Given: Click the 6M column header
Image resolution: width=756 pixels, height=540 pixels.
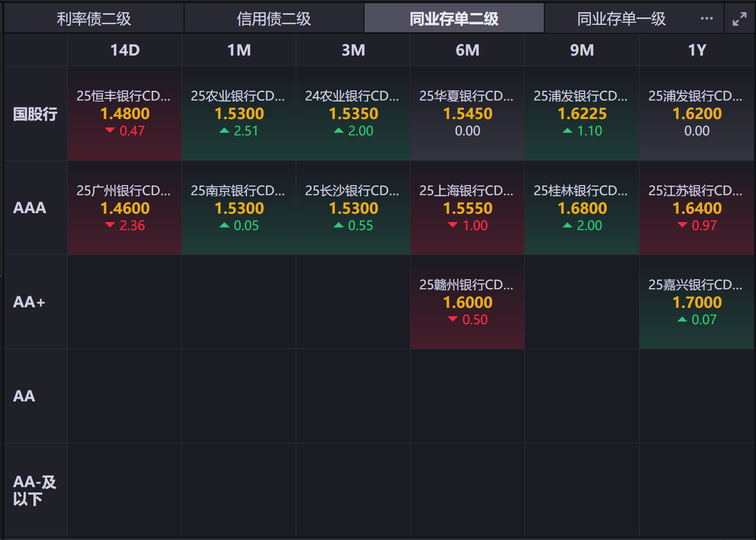Looking at the screenshot, I should tap(468, 50).
